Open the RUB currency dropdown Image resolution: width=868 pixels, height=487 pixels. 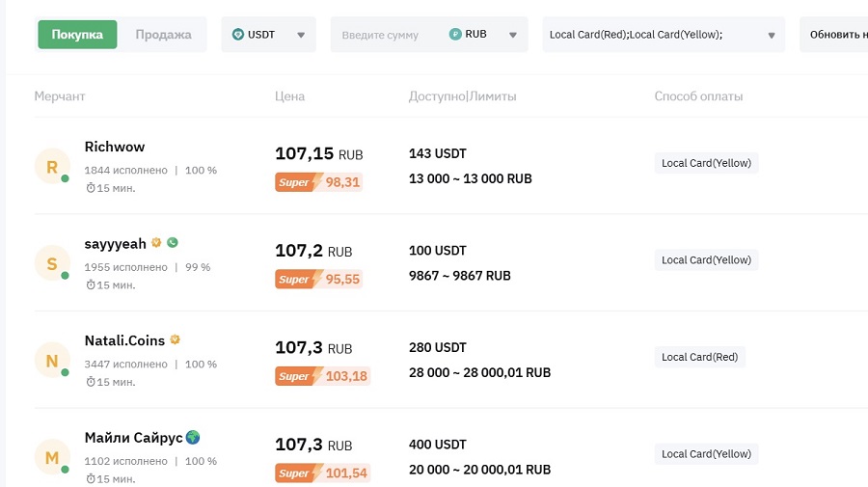click(486, 35)
